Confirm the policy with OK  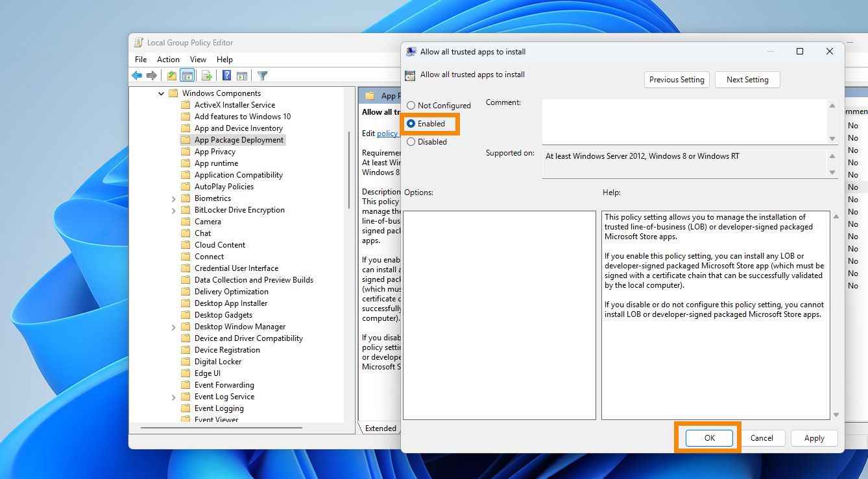[710, 438]
